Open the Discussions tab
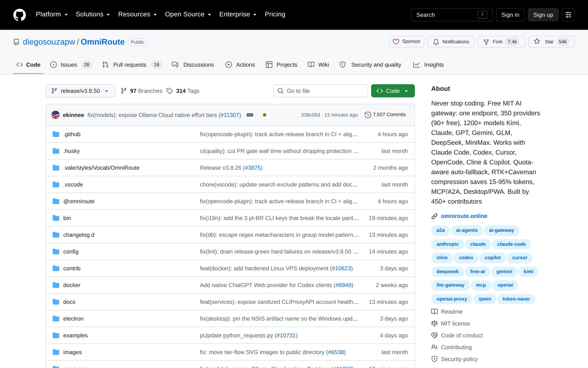 (193, 65)
